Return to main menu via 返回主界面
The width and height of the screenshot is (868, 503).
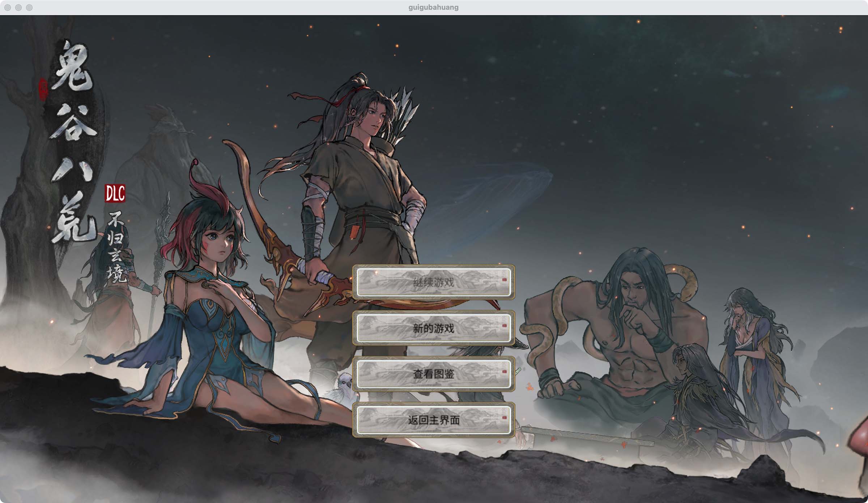(x=434, y=420)
